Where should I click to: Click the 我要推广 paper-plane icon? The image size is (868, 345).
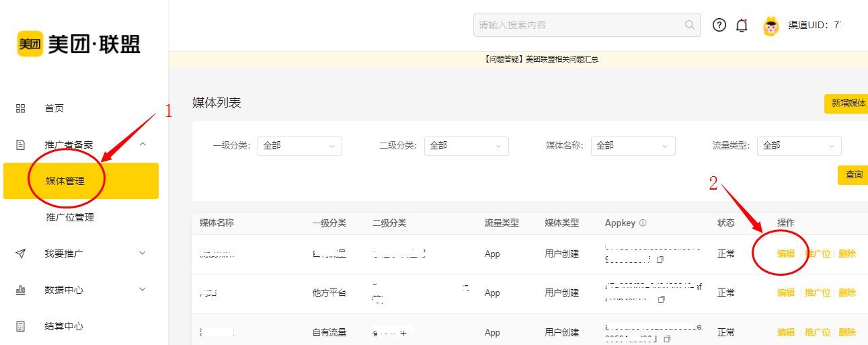[x=20, y=254]
